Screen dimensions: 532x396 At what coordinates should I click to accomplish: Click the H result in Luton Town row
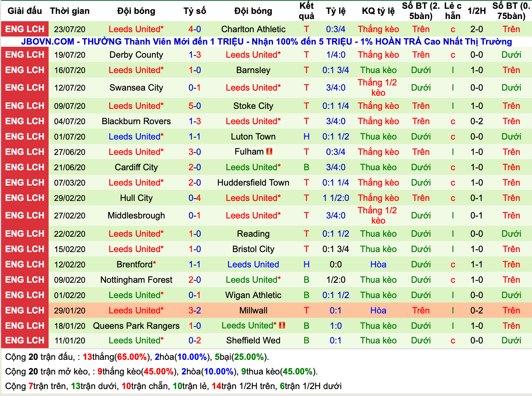(x=307, y=137)
